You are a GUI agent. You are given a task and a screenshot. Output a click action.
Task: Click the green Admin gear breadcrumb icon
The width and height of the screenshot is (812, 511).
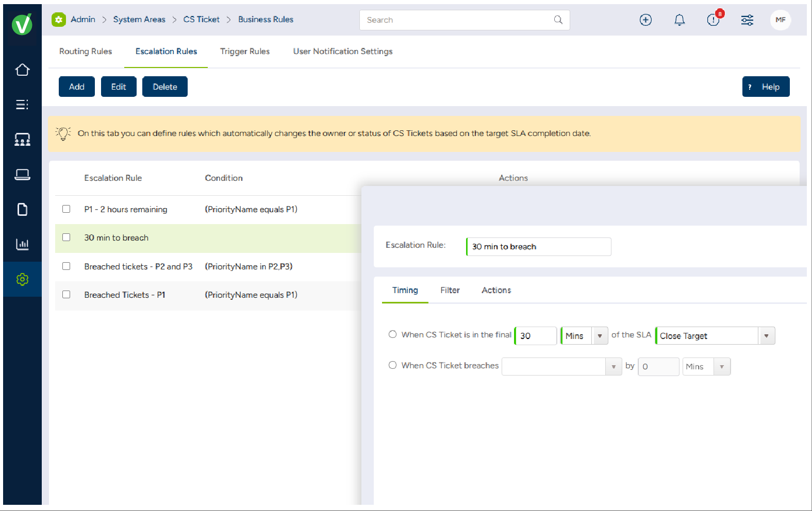(59, 20)
